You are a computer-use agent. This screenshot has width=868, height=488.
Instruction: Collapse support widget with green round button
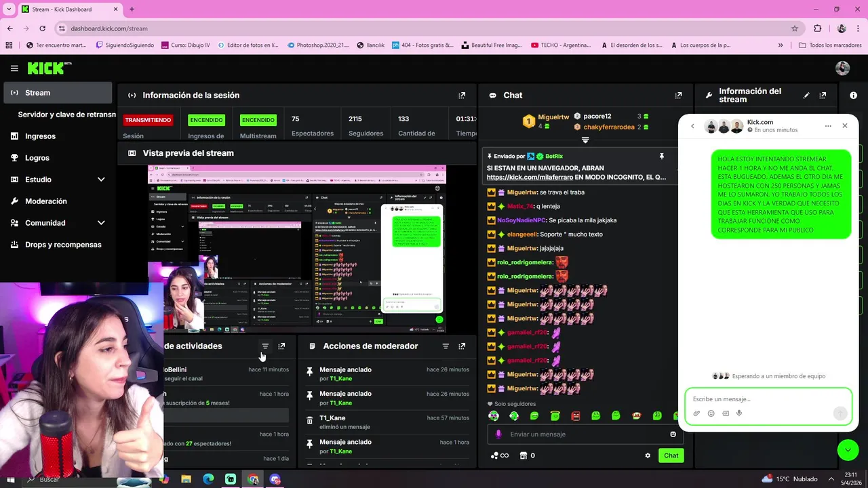(848, 450)
